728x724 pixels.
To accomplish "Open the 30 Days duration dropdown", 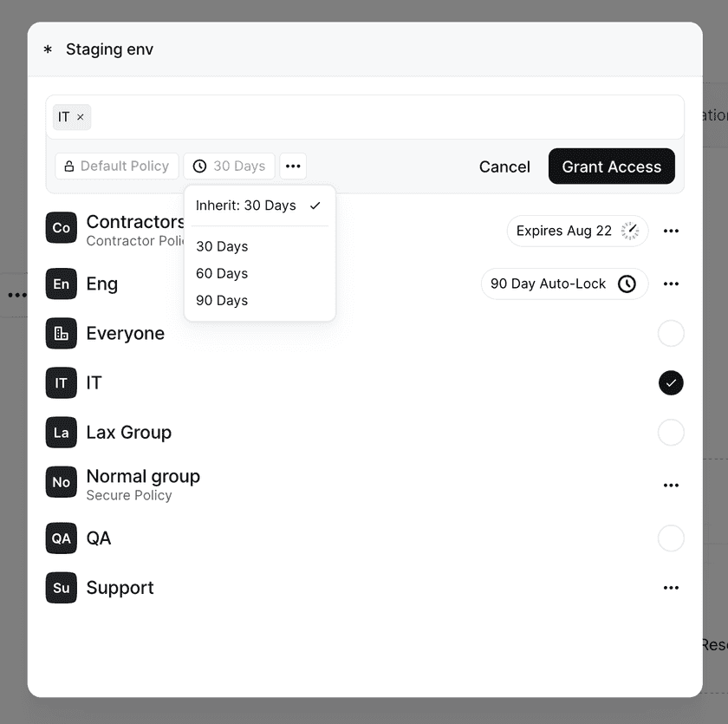I will (229, 166).
